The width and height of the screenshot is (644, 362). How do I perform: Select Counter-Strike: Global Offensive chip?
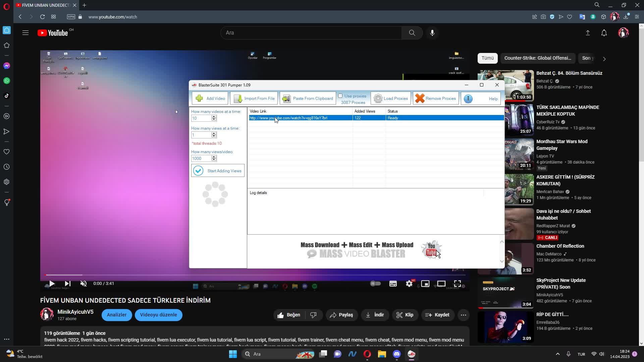538,58
